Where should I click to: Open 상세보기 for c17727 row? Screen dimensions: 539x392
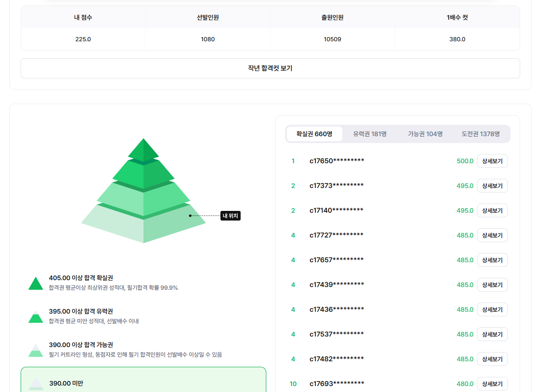[492, 235]
